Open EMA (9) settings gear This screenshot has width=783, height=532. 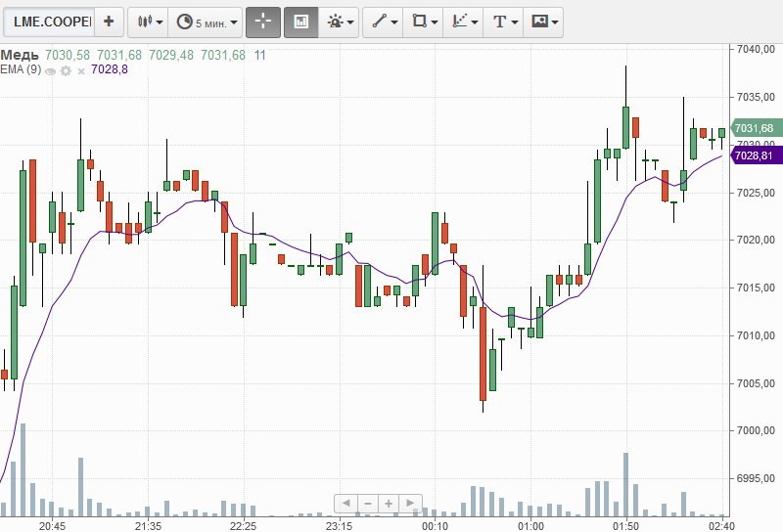pyautogui.click(x=65, y=70)
